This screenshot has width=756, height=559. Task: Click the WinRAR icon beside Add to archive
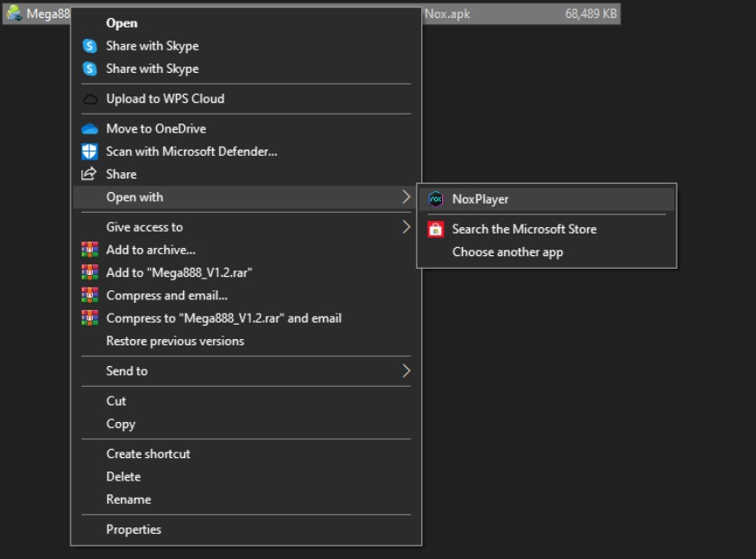tap(88, 250)
